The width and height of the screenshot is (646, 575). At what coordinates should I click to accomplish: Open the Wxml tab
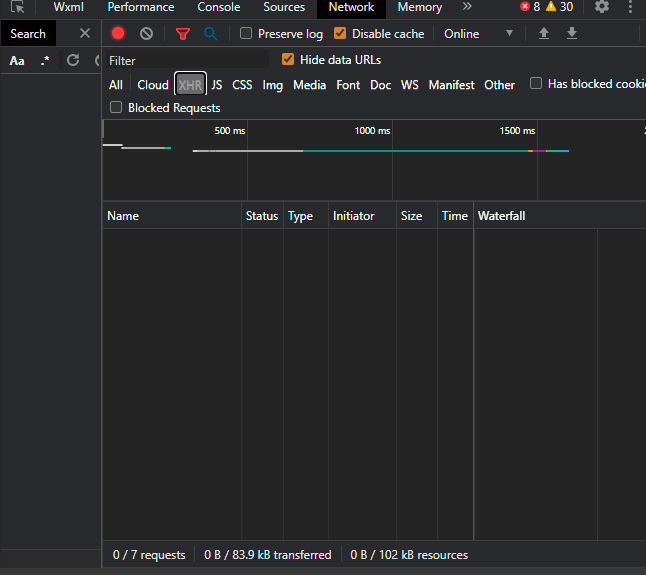coord(68,7)
